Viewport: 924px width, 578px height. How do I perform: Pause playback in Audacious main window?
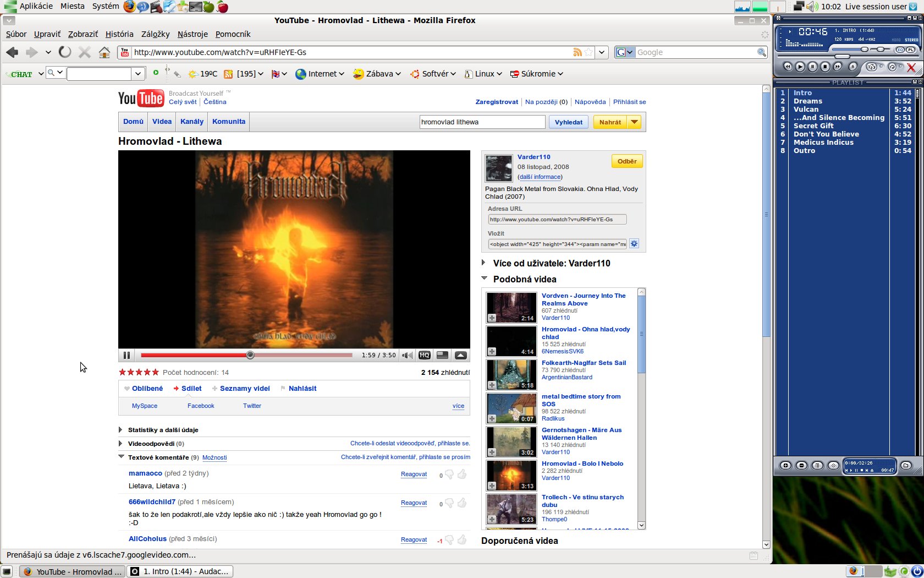(812, 67)
